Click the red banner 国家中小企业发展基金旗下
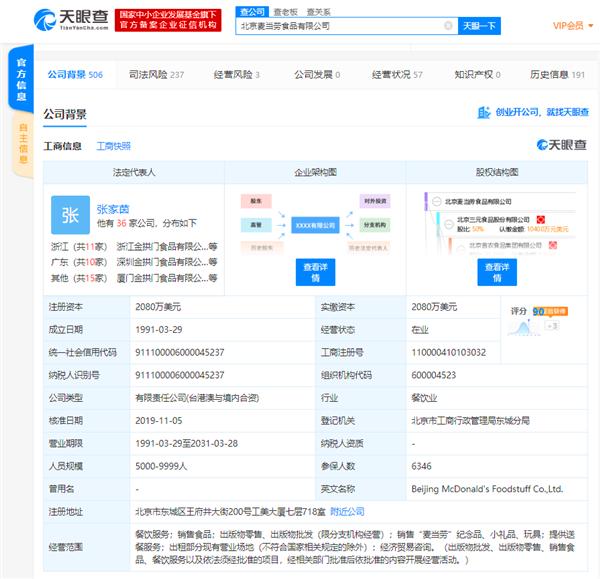Screen dimensions: 600x579 tap(168, 20)
